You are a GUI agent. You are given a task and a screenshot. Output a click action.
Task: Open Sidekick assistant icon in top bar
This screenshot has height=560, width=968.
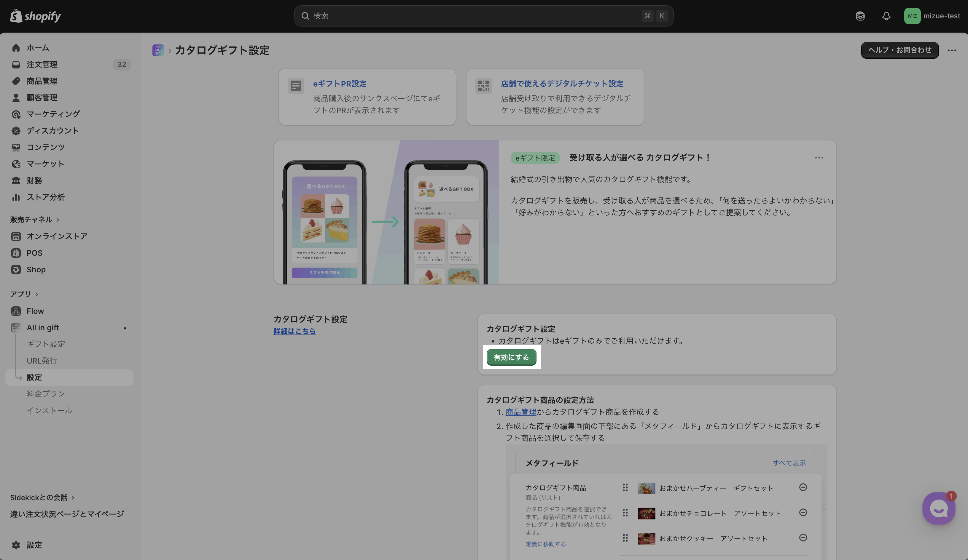[x=860, y=16]
